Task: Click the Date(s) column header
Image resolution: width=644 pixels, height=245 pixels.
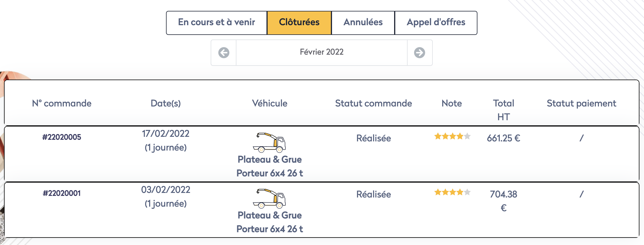Action: pos(166,103)
